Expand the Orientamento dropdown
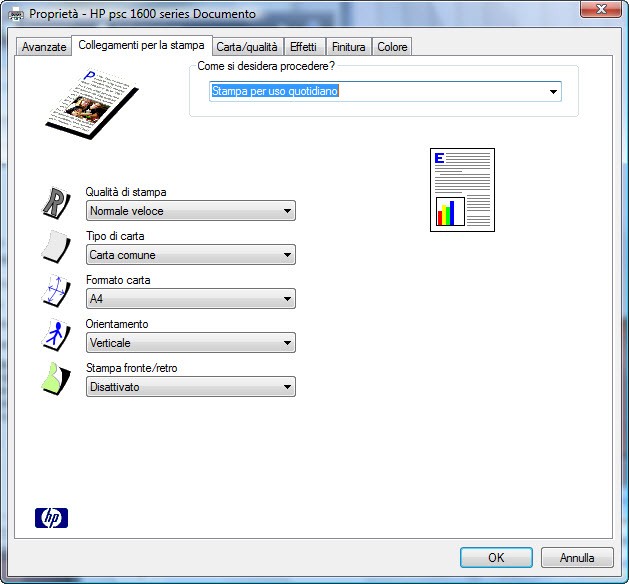This screenshot has width=629, height=584. pyautogui.click(x=191, y=343)
